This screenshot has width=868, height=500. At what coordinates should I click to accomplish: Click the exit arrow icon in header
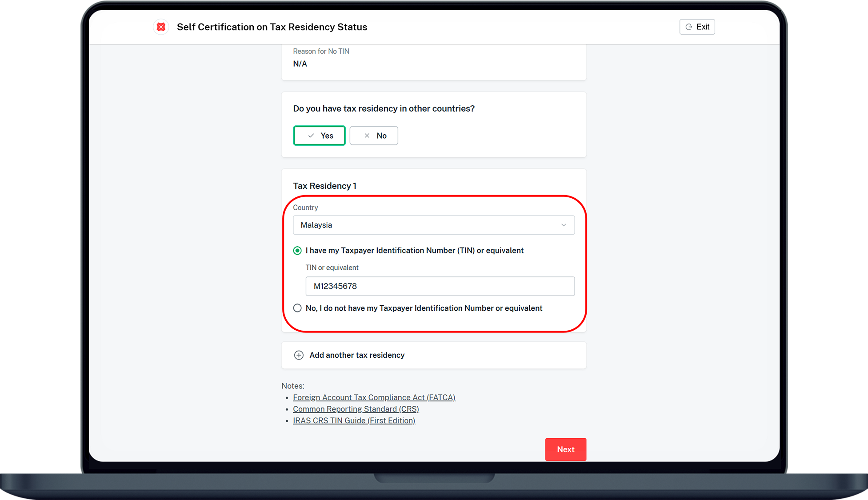pos(688,27)
